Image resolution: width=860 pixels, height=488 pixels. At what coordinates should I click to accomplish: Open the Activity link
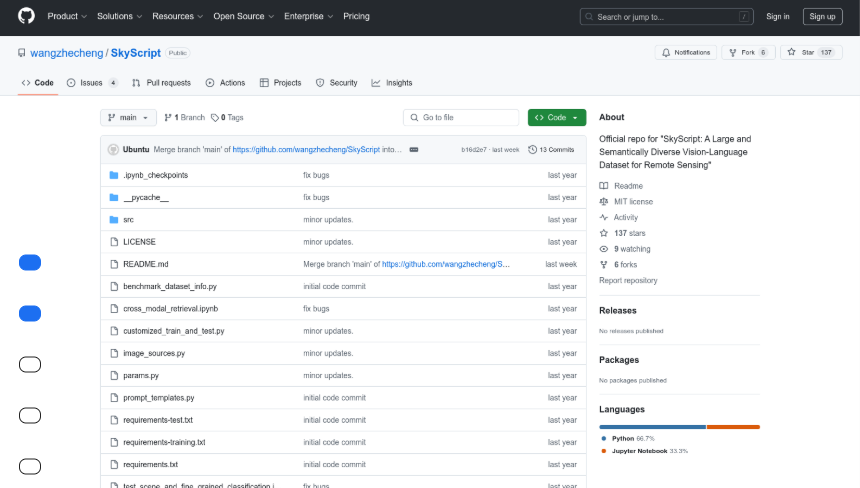619,218
